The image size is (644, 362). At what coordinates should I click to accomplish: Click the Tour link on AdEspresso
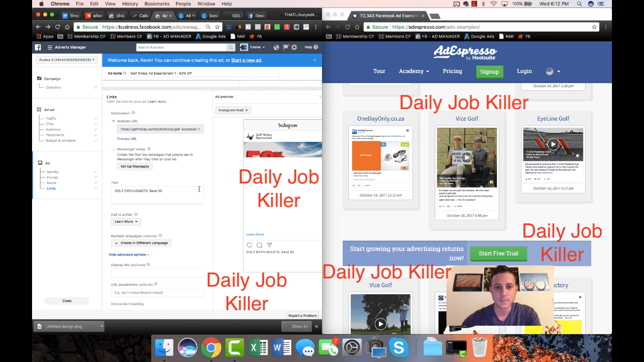pos(379,71)
